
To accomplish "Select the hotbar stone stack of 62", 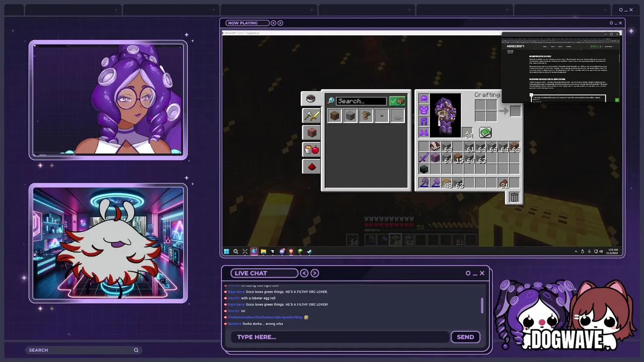I will (x=457, y=184).
